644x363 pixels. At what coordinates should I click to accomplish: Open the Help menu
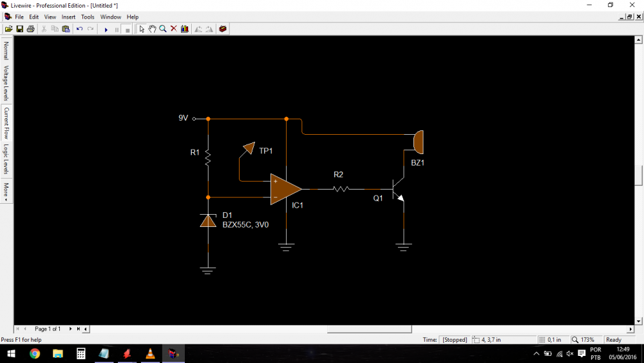pos(132,17)
